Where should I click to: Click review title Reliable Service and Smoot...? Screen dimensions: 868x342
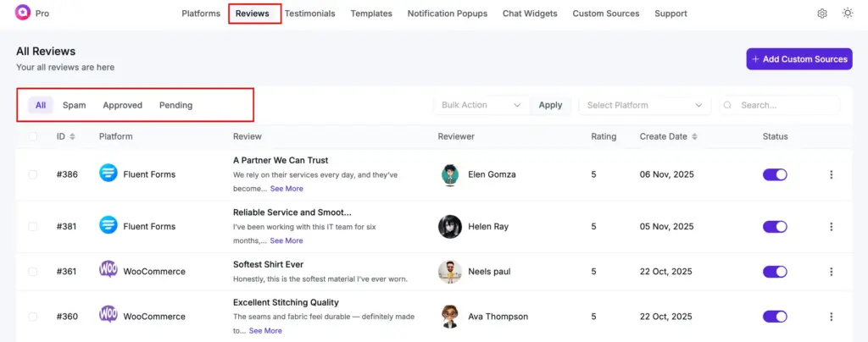point(292,212)
